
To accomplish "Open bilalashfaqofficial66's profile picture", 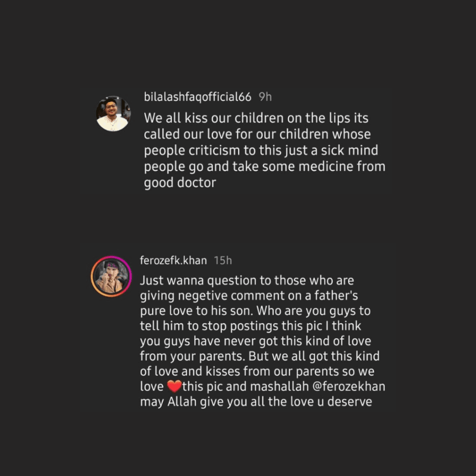I will tap(113, 114).
